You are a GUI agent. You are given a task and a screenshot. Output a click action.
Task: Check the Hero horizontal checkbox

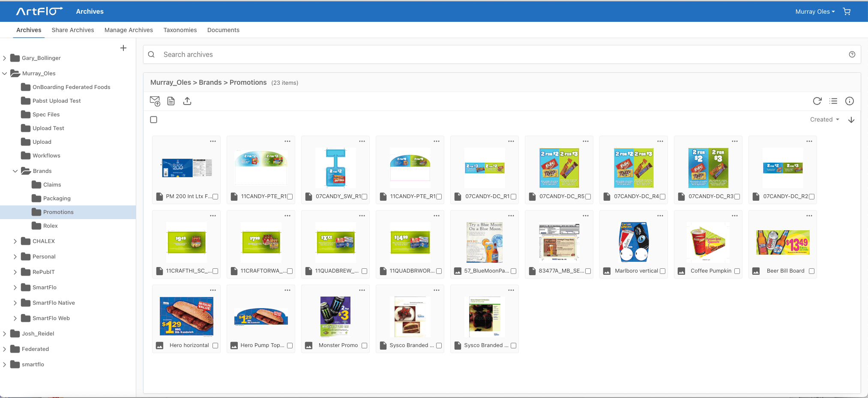216,346
